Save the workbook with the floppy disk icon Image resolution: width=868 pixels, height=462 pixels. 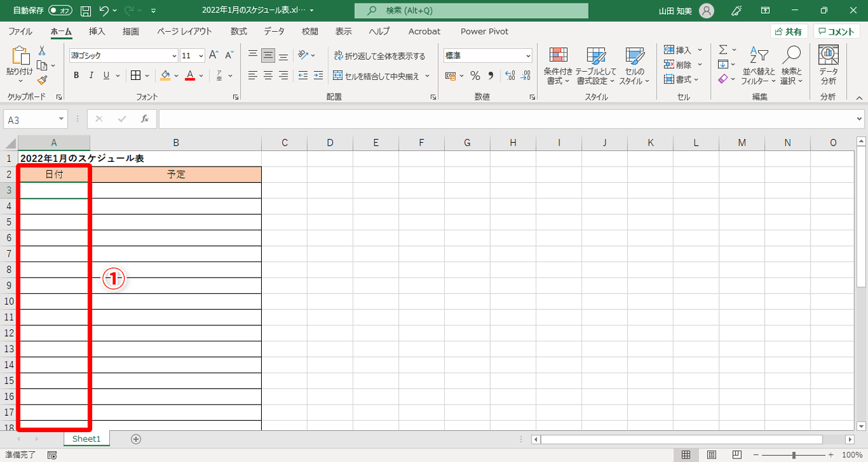[x=85, y=11]
